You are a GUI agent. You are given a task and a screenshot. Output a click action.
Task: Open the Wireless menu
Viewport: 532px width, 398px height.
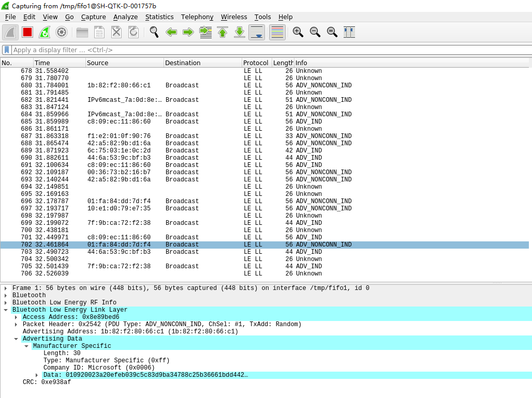coord(234,17)
